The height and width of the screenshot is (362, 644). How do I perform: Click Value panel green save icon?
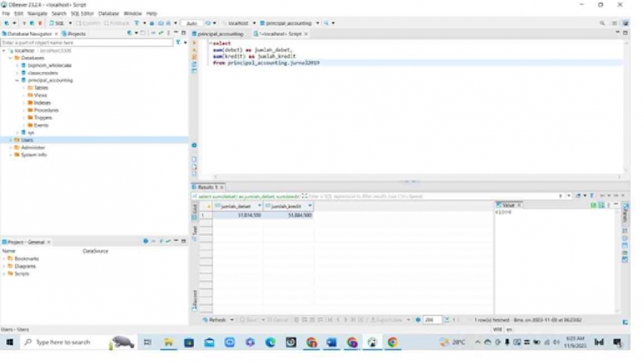pos(593,205)
